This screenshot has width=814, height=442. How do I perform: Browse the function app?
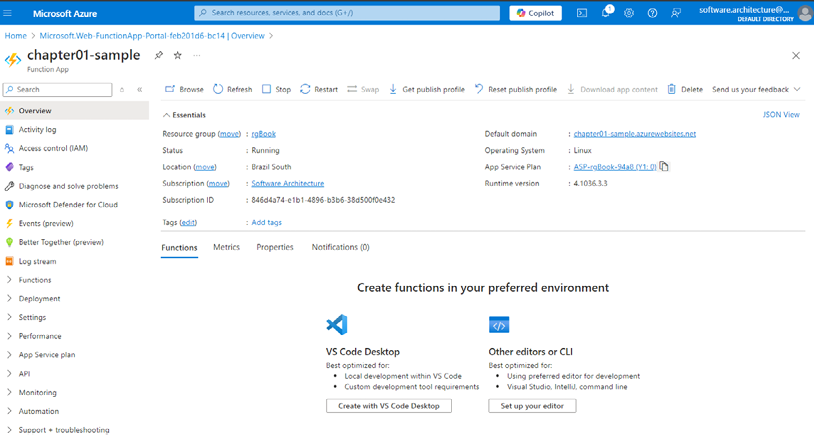[x=184, y=89]
